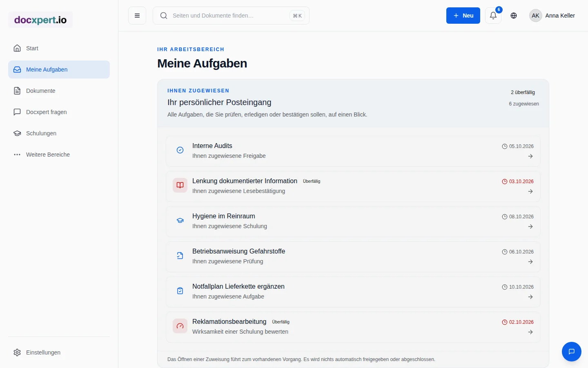Click the docxpert.io logo
The image size is (588, 368).
[40, 20]
